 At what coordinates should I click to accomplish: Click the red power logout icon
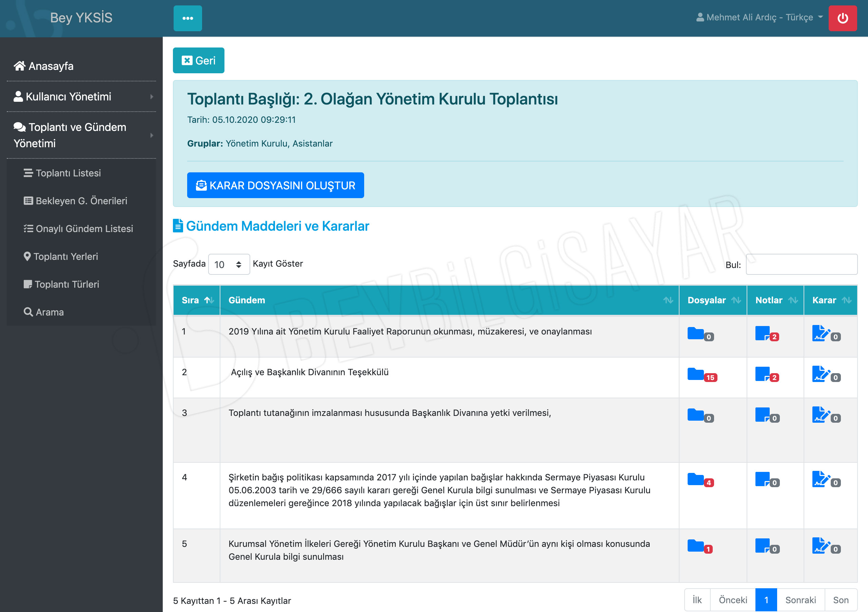pyautogui.click(x=842, y=18)
